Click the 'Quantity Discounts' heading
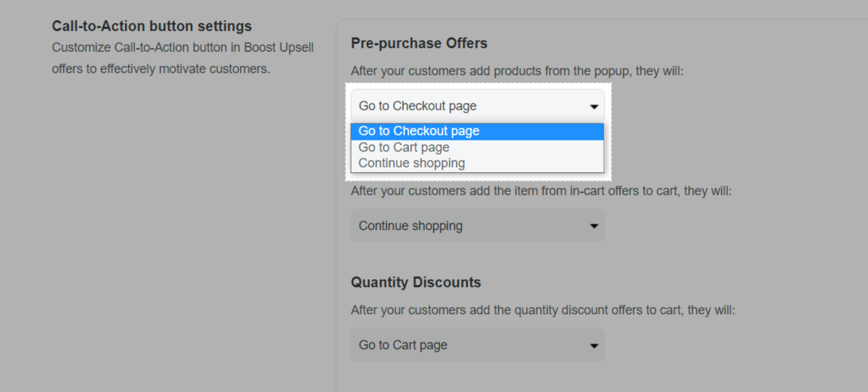Image resolution: width=868 pixels, height=392 pixels. tap(416, 282)
